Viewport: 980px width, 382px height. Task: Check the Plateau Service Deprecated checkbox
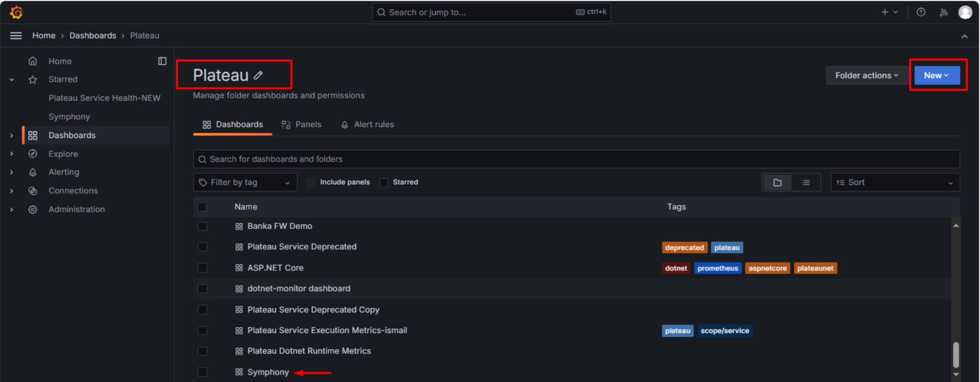202,247
